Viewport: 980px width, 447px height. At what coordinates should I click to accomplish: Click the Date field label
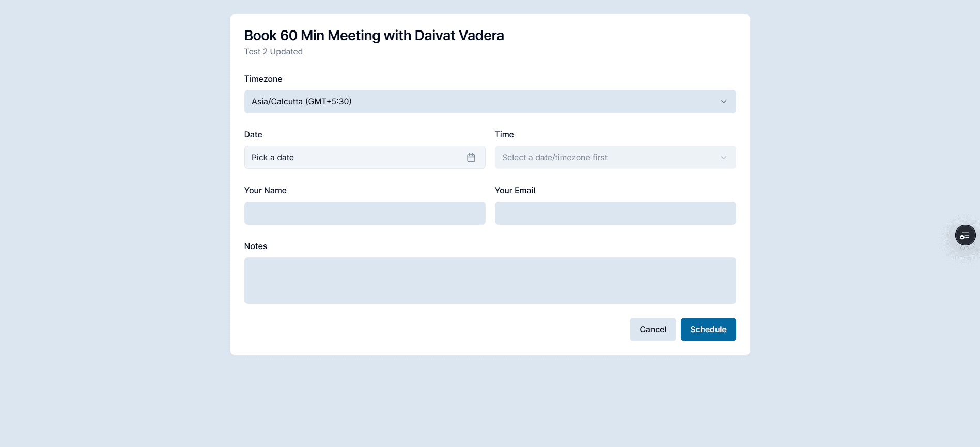tap(253, 134)
